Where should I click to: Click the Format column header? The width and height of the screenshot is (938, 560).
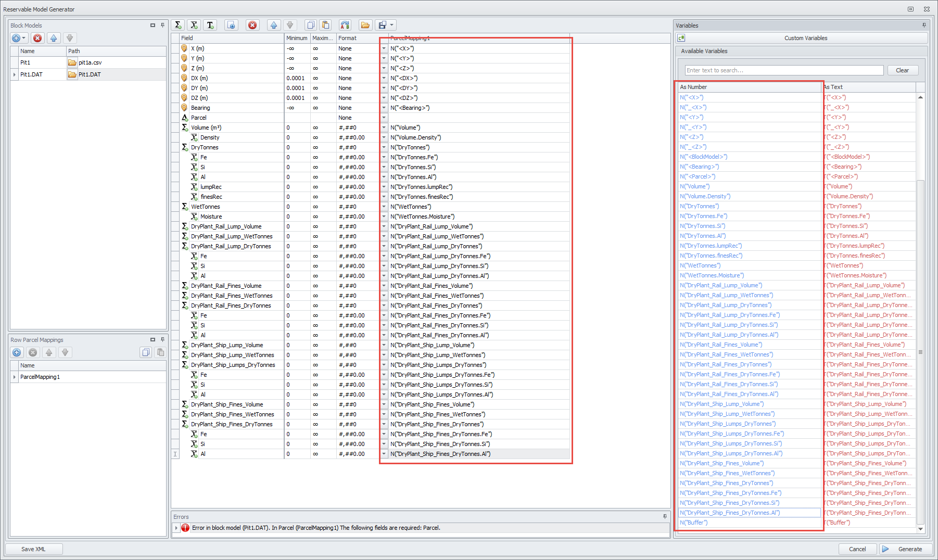[x=357, y=38]
